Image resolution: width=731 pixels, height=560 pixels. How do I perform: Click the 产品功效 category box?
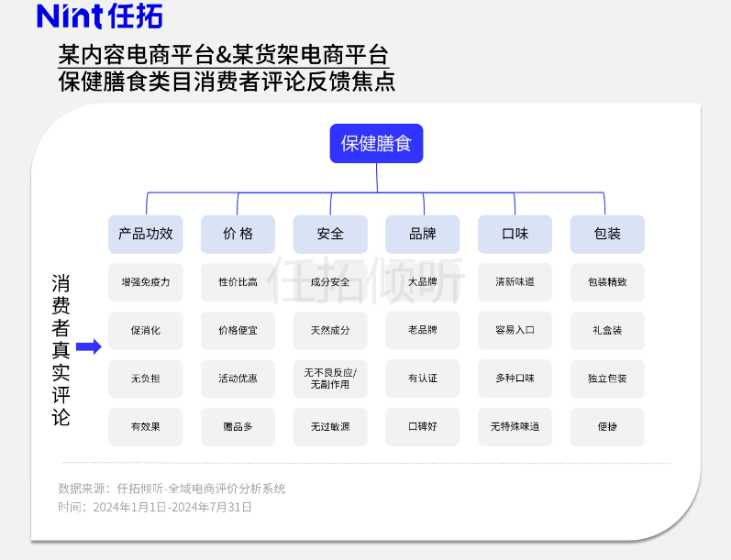pos(146,234)
